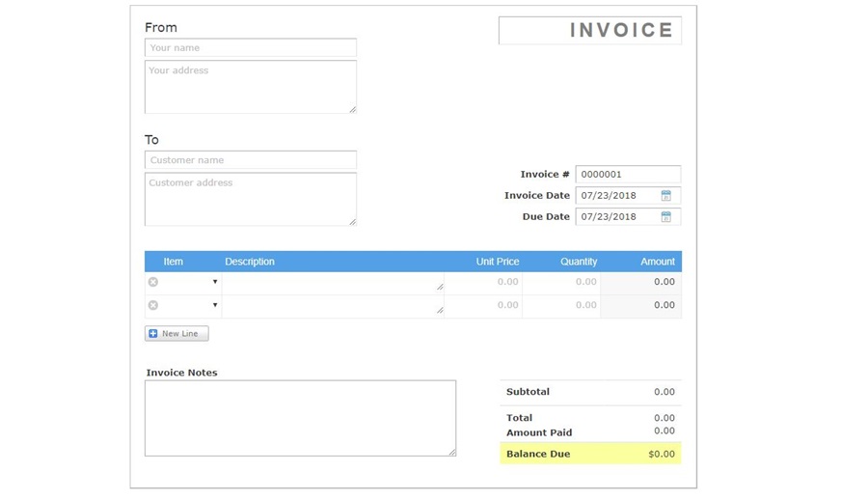The image size is (868, 500).
Task: Click the Balance Due $0.00 value
Action: click(662, 454)
